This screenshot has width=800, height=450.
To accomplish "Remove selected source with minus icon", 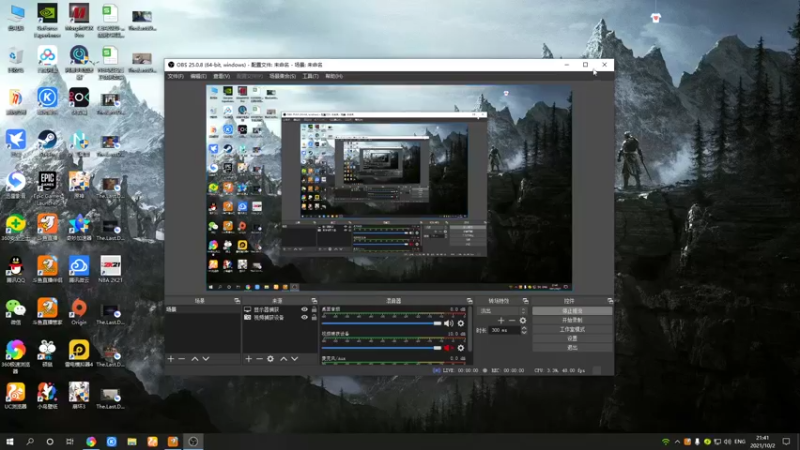I will pos(259,359).
